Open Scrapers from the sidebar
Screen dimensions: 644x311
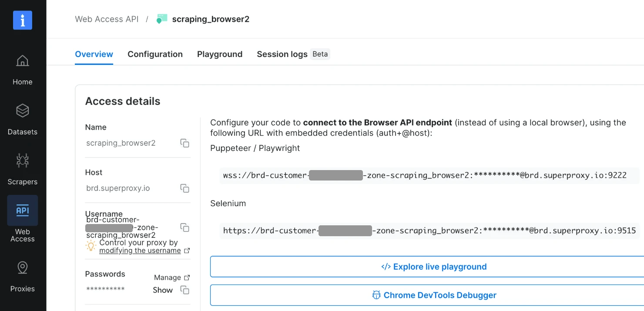(x=23, y=169)
